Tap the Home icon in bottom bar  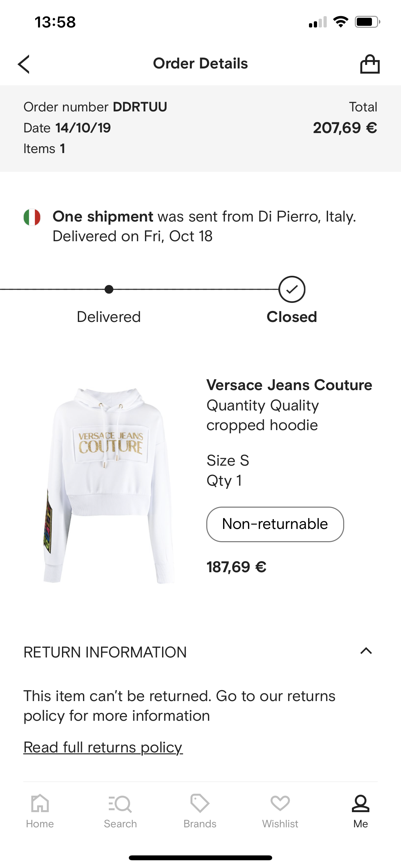40,804
